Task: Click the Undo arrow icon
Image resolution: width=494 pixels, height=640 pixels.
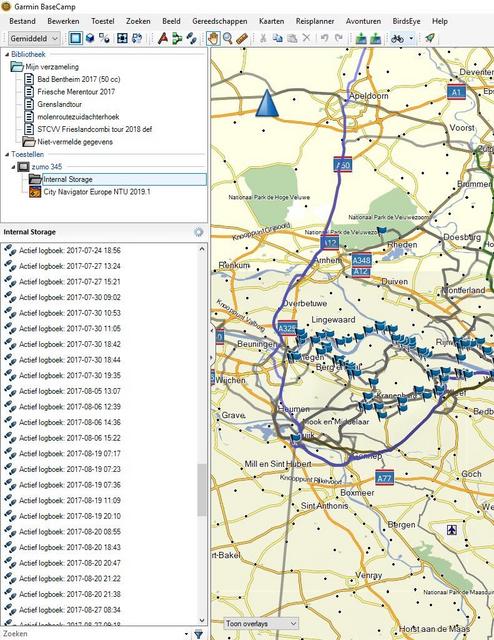Action: (325, 38)
